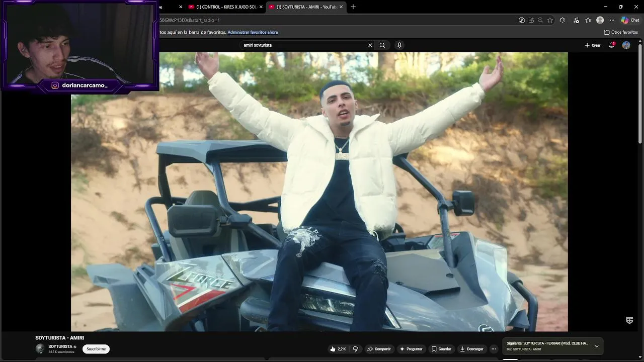
Task: Click the overlapping-circles address bar icon
Action: 522,20
